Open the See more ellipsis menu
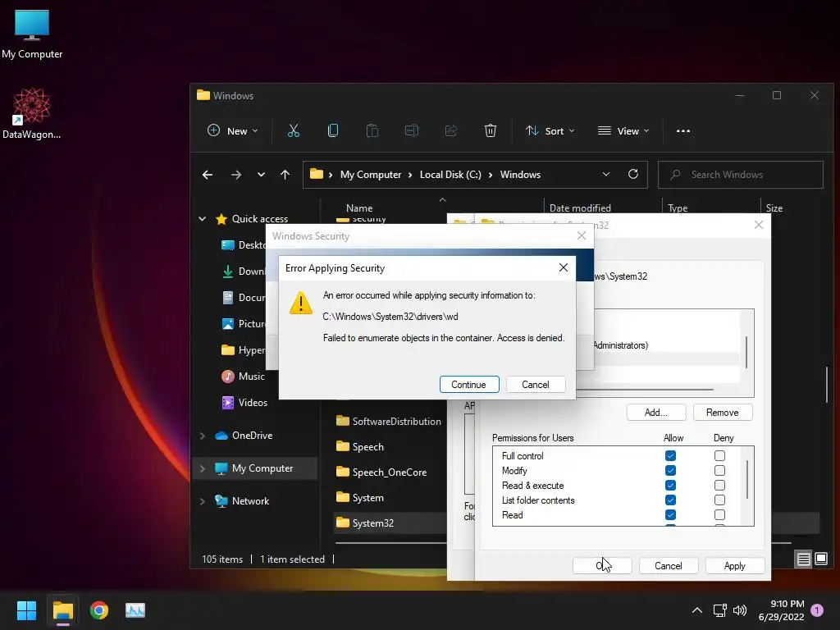Image resolution: width=840 pixels, height=630 pixels. 683,130
